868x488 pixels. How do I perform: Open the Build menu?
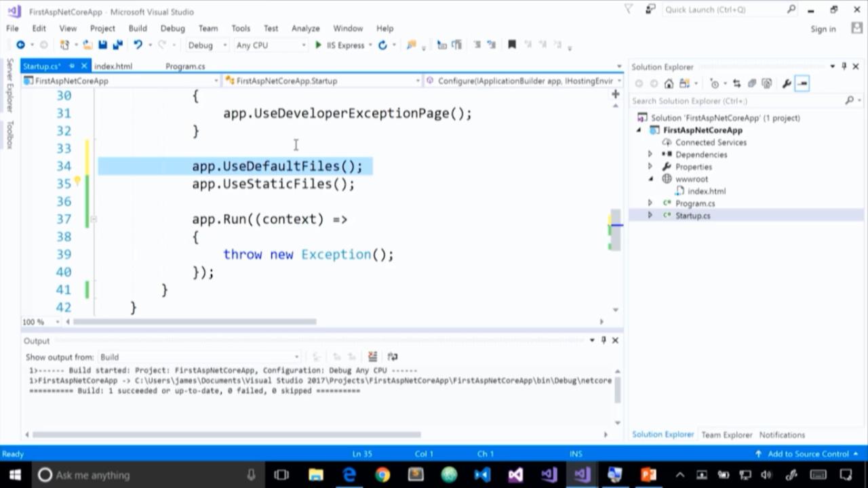click(x=138, y=28)
